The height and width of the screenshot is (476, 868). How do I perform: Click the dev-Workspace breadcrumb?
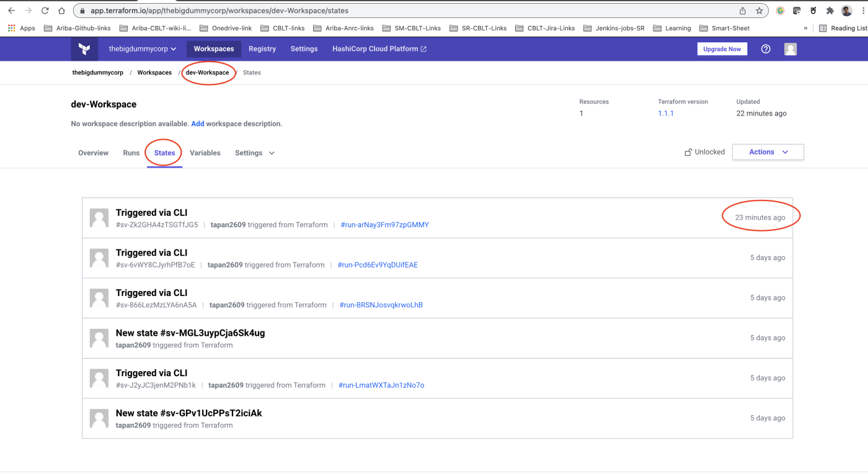208,73
